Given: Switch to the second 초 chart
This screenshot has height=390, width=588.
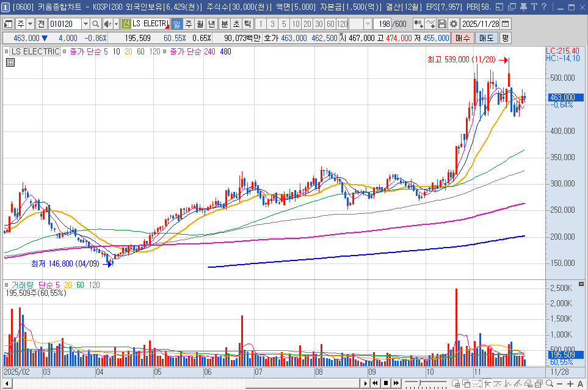Looking at the screenshot, I should tap(236, 24).
